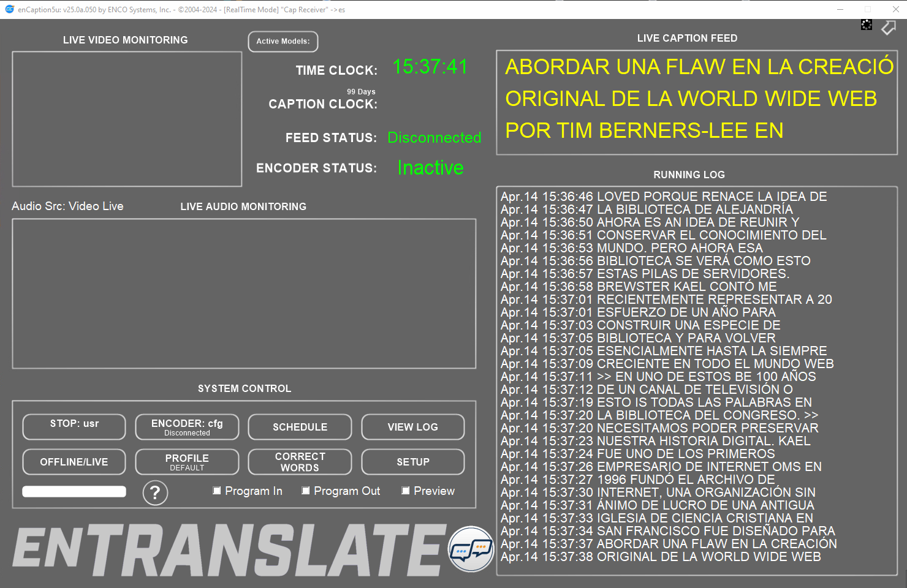Select log row 'NUESTRA HISTORIA DIGITAL. KAEL'
Screen dimensions: 907x588
click(656, 441)
